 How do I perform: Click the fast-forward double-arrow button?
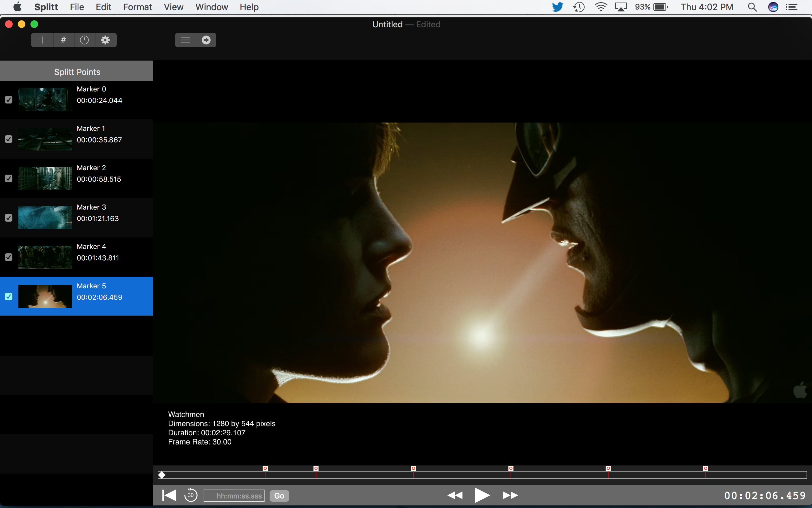(x=510, y=495)
